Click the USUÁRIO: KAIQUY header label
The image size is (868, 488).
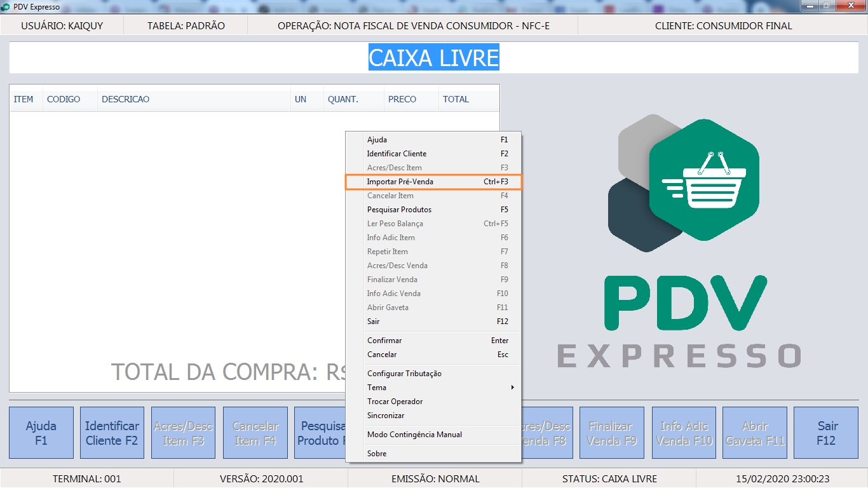(62, 26)
